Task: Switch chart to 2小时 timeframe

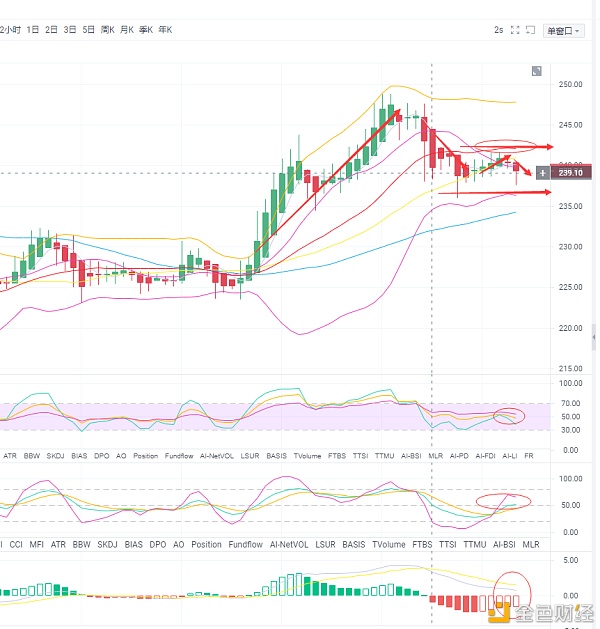Action: 10,30
